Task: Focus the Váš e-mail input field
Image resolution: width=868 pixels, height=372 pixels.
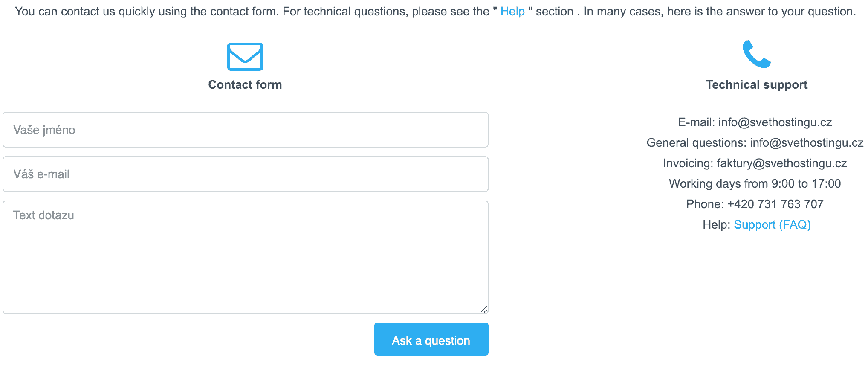Action: point(246,174)
